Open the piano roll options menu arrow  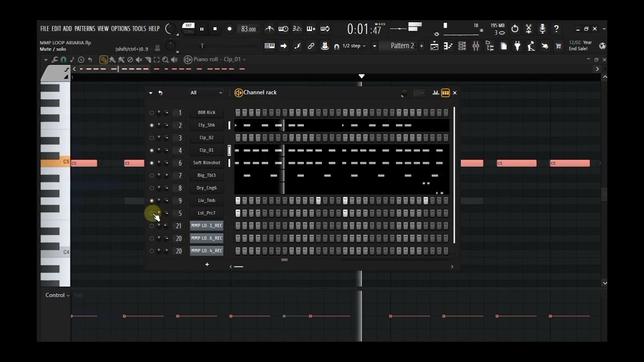[46, 59]
